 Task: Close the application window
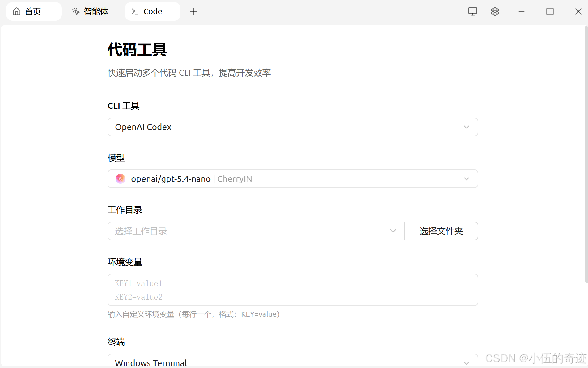tap(578, 11)
